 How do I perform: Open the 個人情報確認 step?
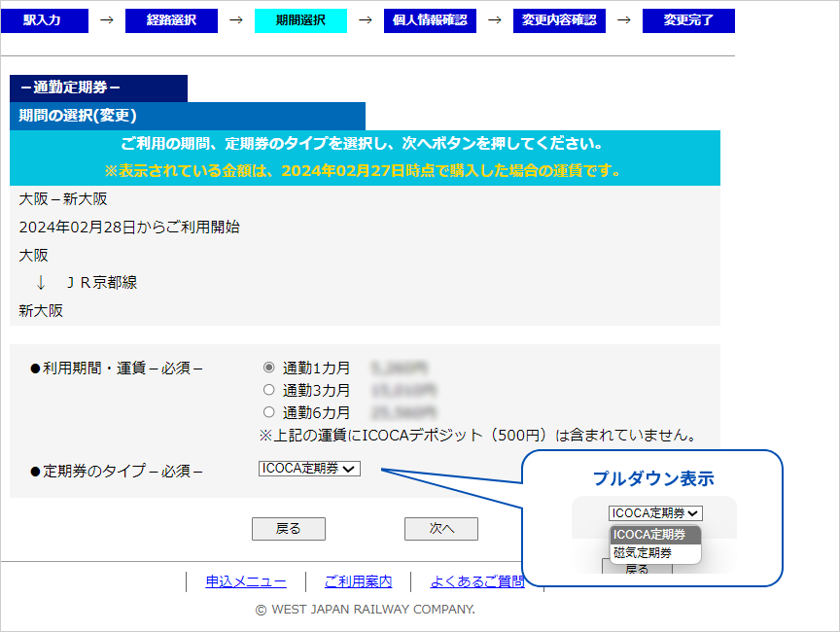(430, 20)
